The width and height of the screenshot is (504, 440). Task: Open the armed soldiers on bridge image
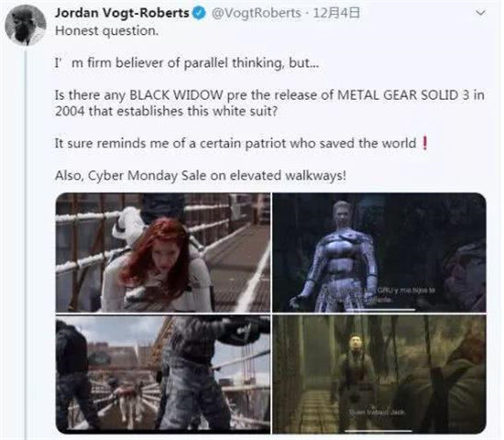[x=163, y=375]
